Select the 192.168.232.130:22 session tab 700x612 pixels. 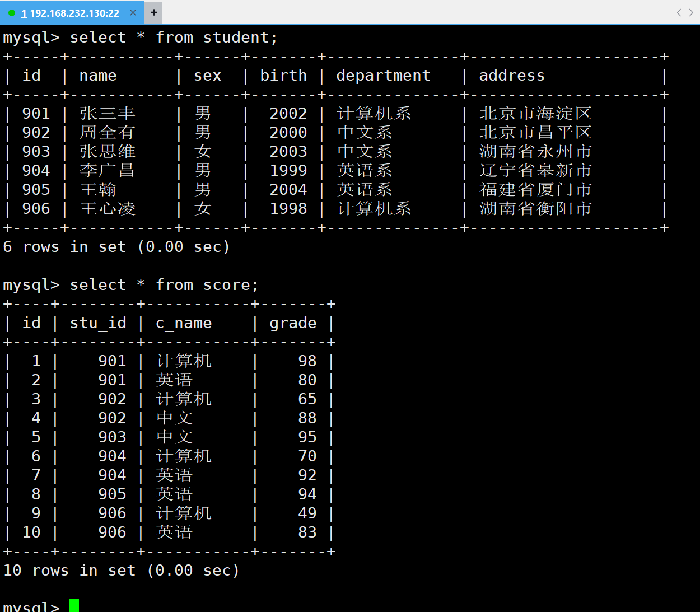(x=72, y=12)
